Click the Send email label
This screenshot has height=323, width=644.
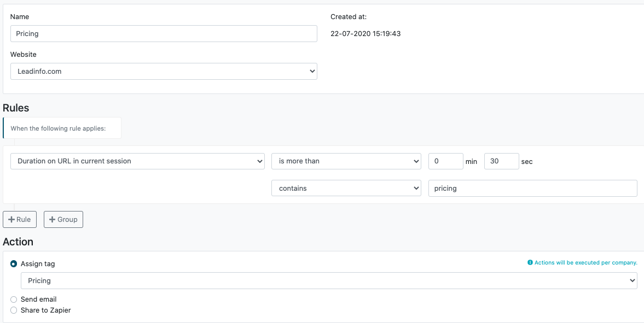39,299
